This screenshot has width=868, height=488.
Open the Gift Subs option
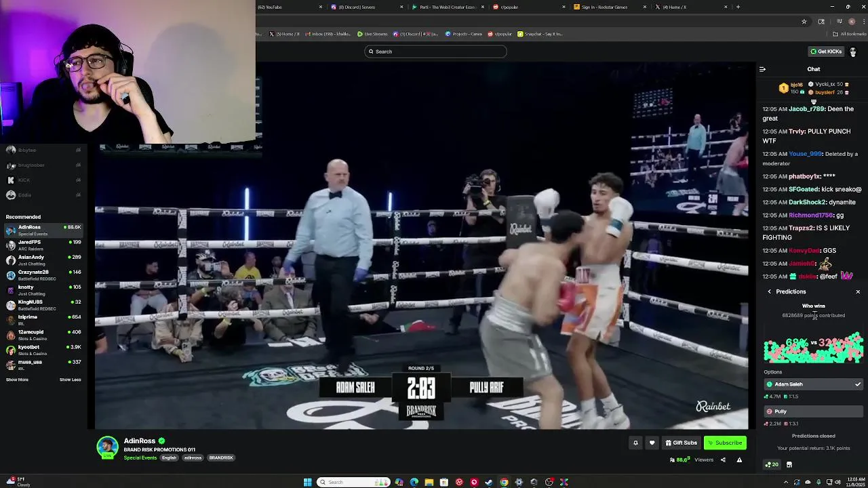(681, 443)
